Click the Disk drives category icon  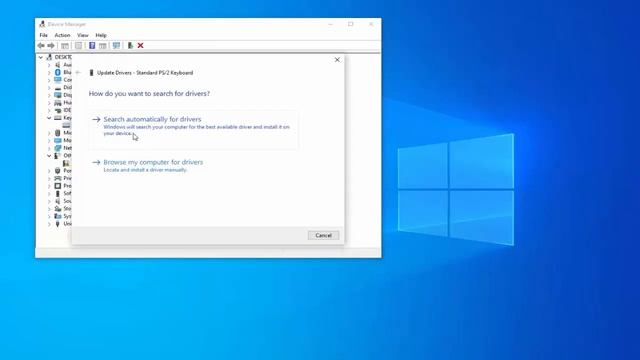tap(58, 87)
